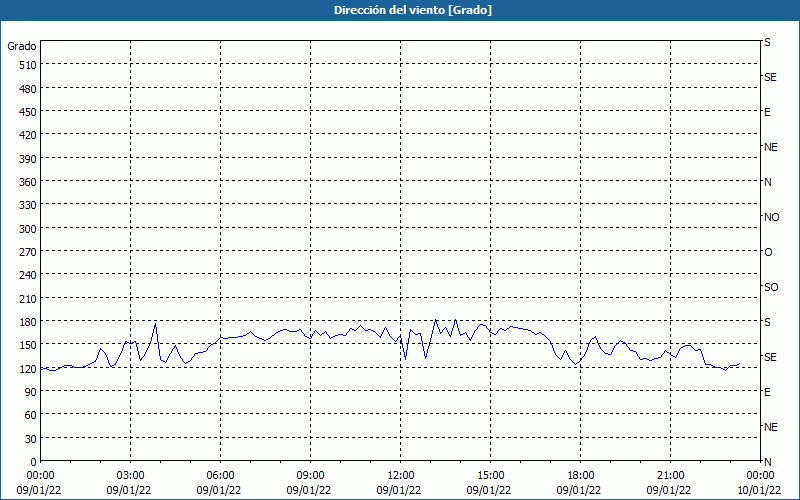Click the 10/01/22 date label
The width and height of the screenshot is (800, 500).
coord(759,490)
